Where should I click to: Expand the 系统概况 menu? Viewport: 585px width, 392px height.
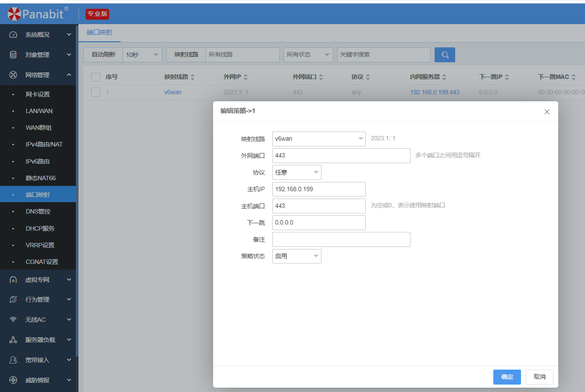coord(69,35)
